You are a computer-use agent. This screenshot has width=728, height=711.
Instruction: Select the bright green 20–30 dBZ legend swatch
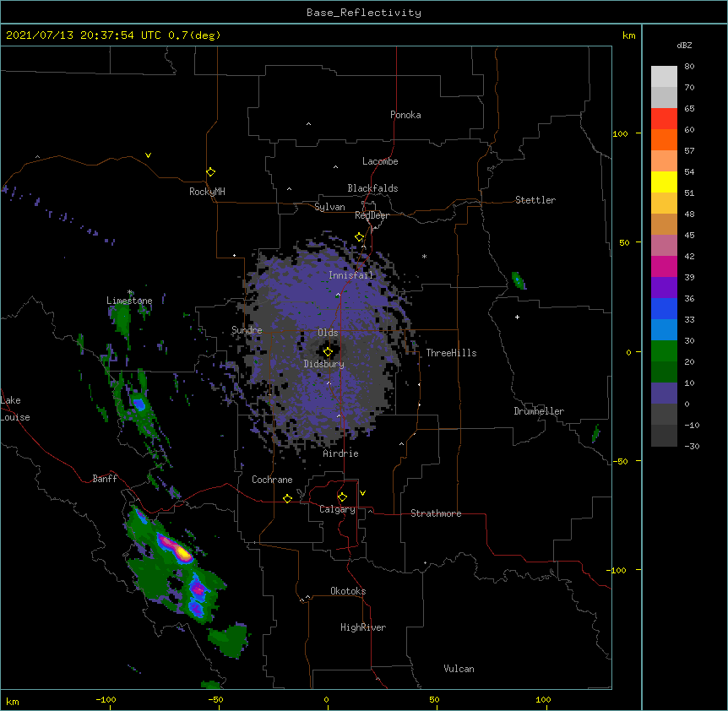664,351
